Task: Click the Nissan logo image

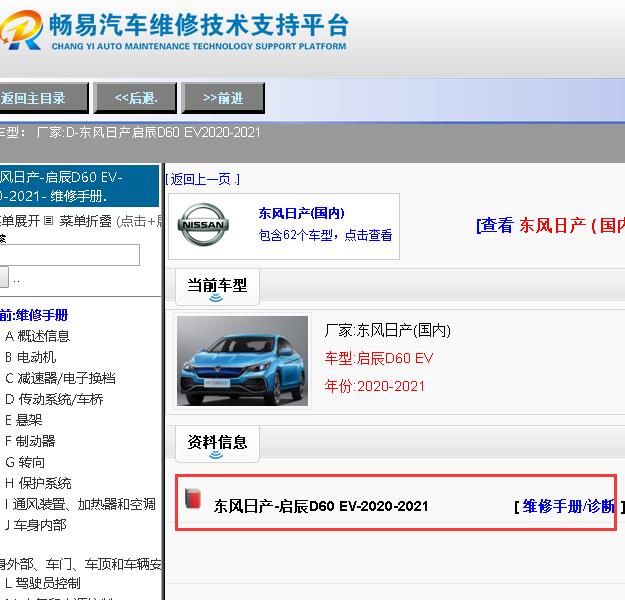Action: click(203, 224)
